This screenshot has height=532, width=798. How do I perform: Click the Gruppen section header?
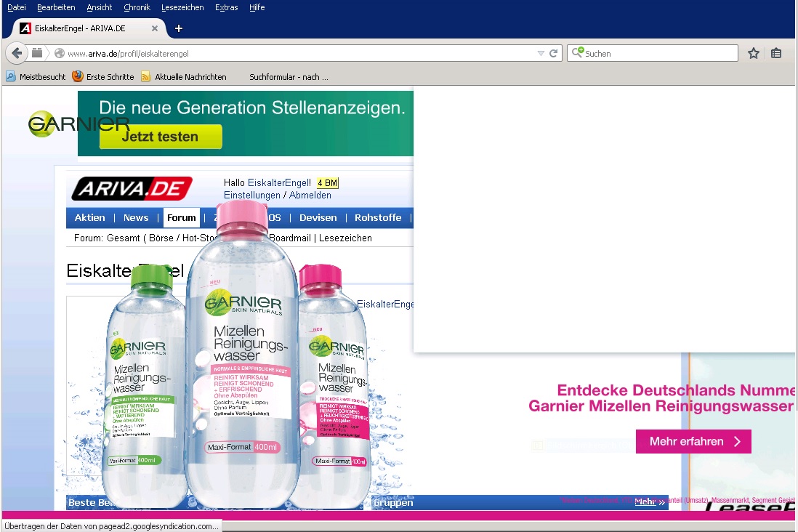(x=393, y=502)
